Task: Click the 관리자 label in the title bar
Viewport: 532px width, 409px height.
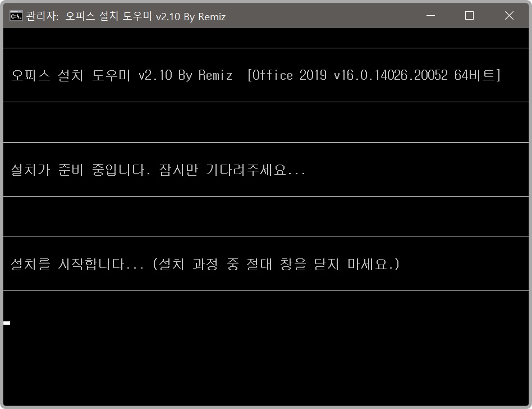Action: pos(36,17)
